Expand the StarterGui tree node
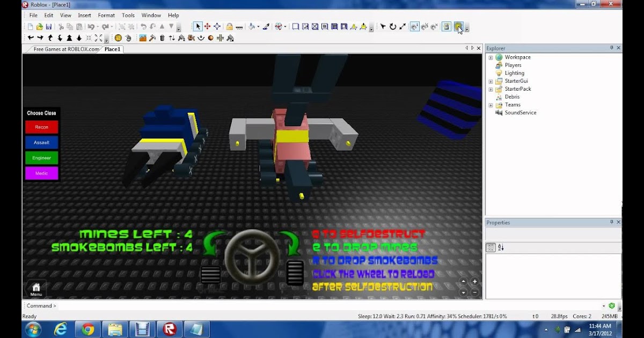644x338 pixels. click(491, 82)
